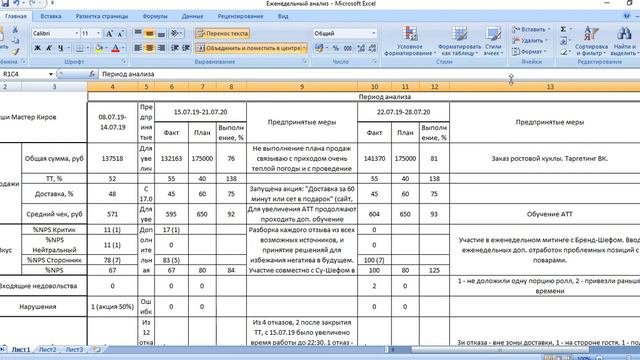Click the Format Painter brush icon

16,51
